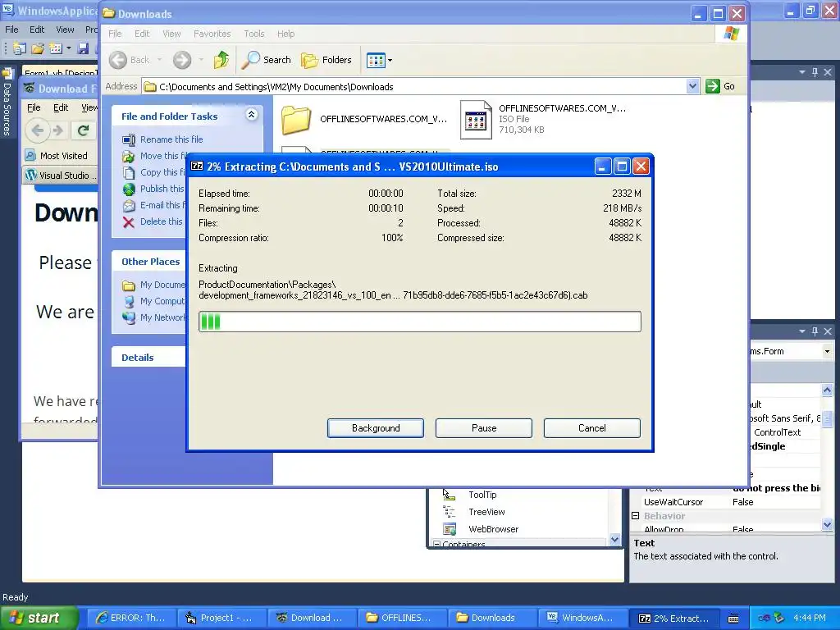The image size is (840, 630).
Task: Switch to Project1 taskbar item
Action: tap(221, 618)
